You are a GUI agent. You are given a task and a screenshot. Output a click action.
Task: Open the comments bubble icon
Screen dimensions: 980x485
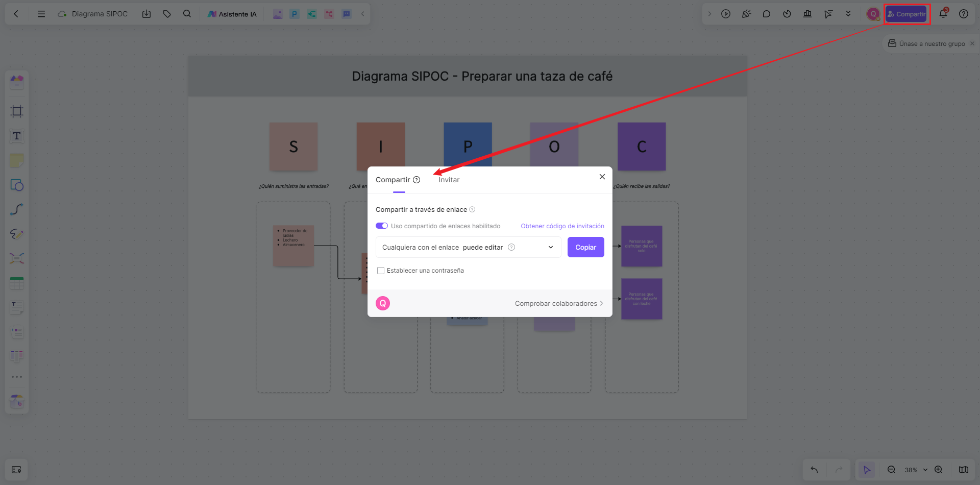[767, 14]
